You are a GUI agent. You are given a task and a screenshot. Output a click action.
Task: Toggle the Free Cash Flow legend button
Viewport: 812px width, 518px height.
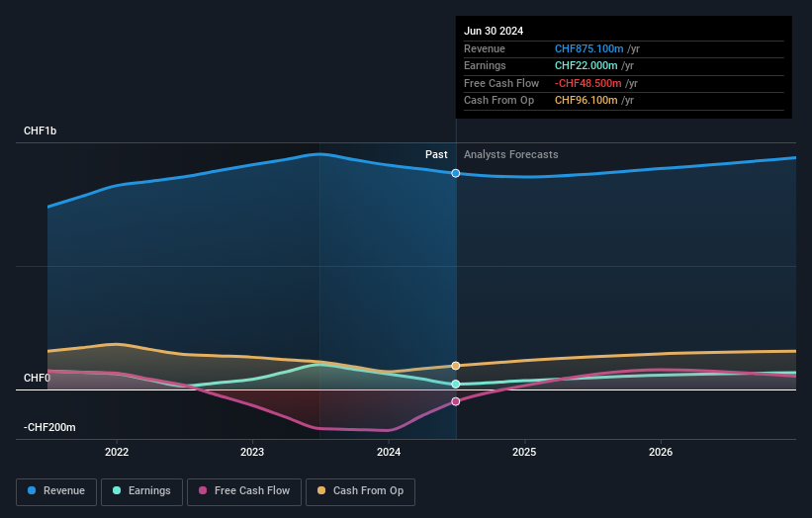[x=244, y=491]
